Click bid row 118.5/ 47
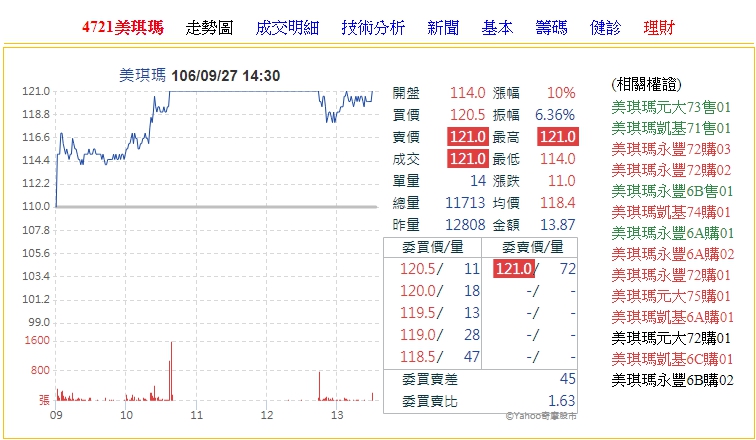The width and height of the screenshot is (756, 440). click(x=440, y=357)
